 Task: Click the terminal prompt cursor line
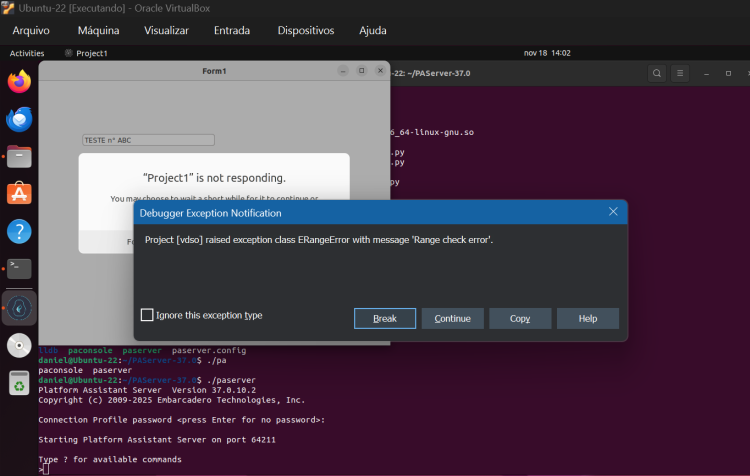[44, 469]
